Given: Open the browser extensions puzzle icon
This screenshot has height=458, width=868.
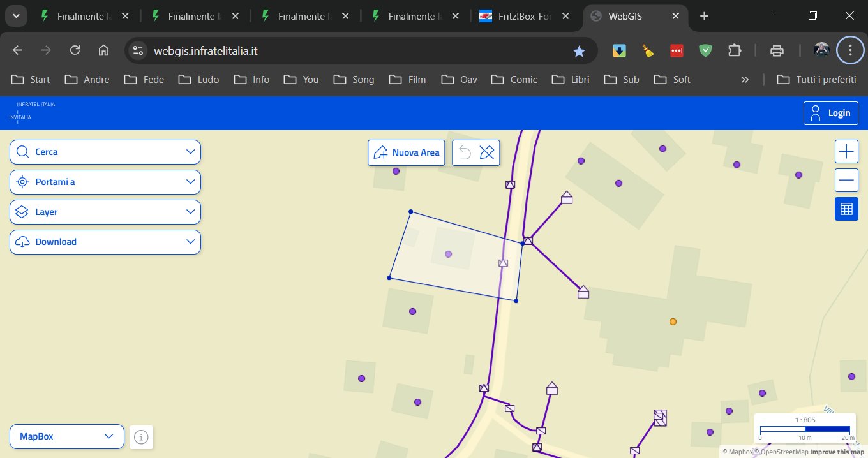Looking at the screenshot, I should tap(735, 51).
